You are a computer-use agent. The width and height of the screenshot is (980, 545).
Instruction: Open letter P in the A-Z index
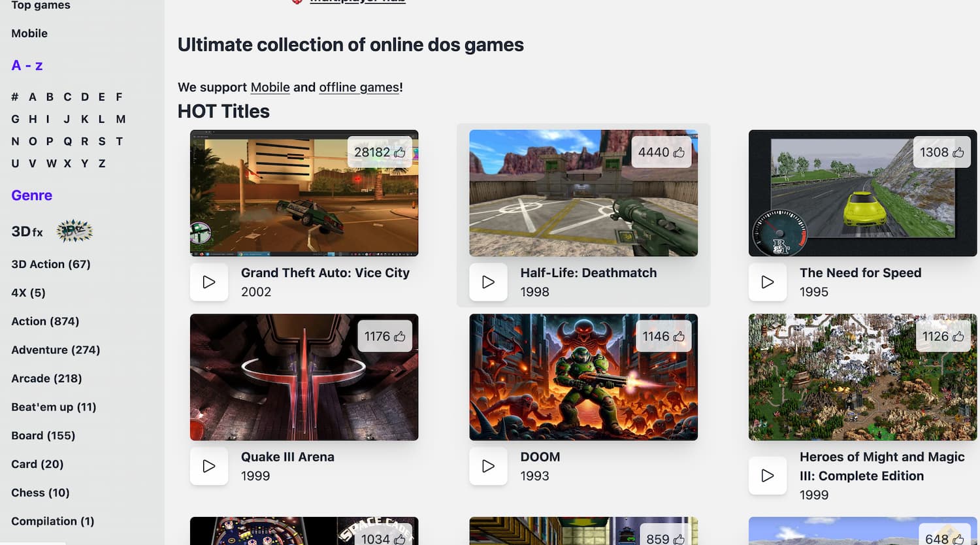(x=50, y=141)
